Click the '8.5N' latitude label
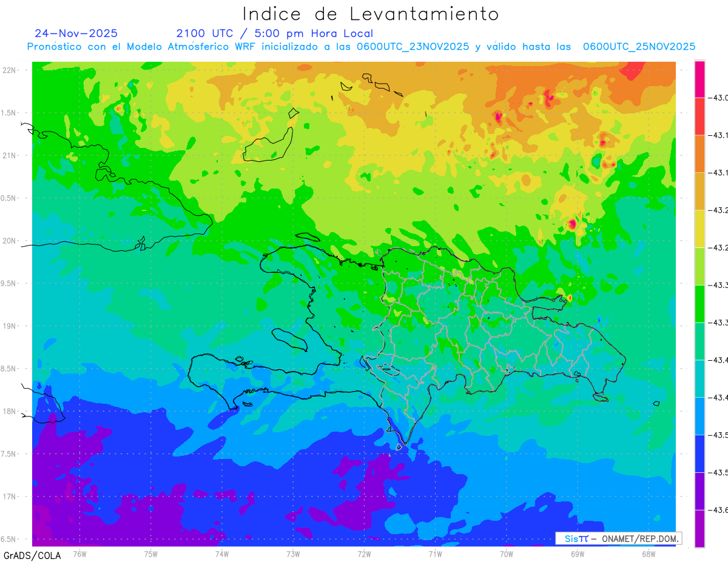The image size is (728, 562). pos(8,369)
